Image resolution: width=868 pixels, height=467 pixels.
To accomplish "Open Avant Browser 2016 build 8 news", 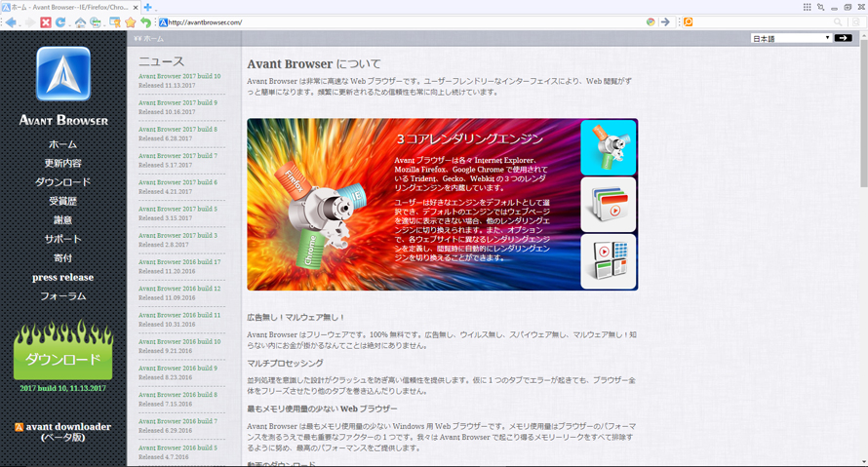I will [x=178, y=395].
